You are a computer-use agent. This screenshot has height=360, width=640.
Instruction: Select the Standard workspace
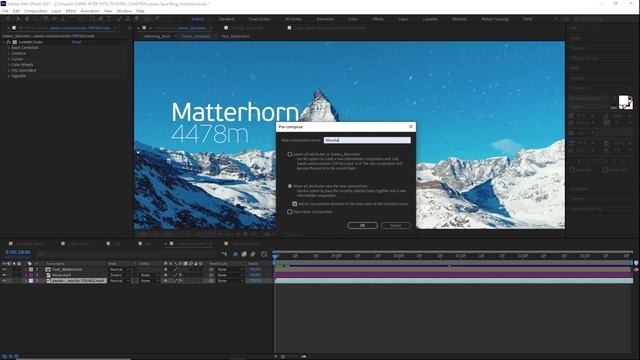tap(226, 19)
